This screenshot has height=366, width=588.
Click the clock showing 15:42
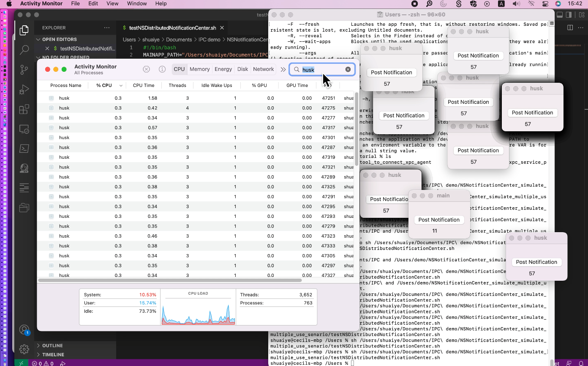click(x=575, y=3)
